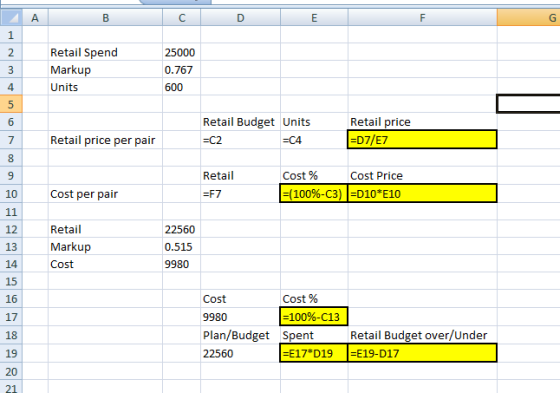560x393 pixels.
Task: Click cell D17 with value 9980
Action: click(x=241, y=317)
